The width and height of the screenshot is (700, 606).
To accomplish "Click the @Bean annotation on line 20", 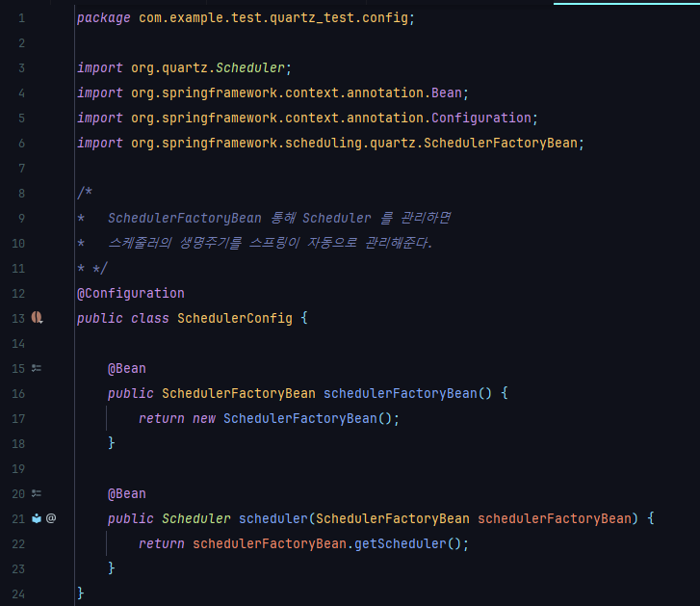I will click(127, 493).
